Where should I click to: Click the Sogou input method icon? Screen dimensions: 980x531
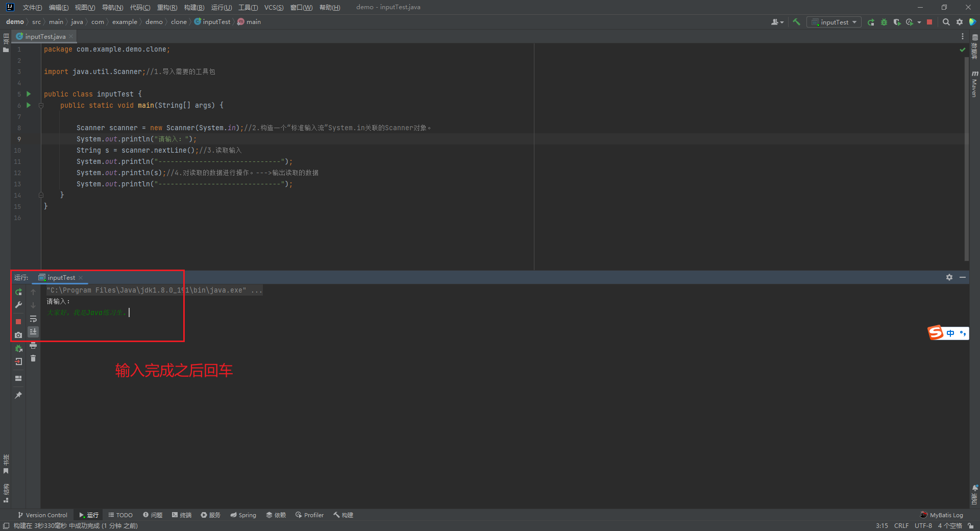[936, 333]
